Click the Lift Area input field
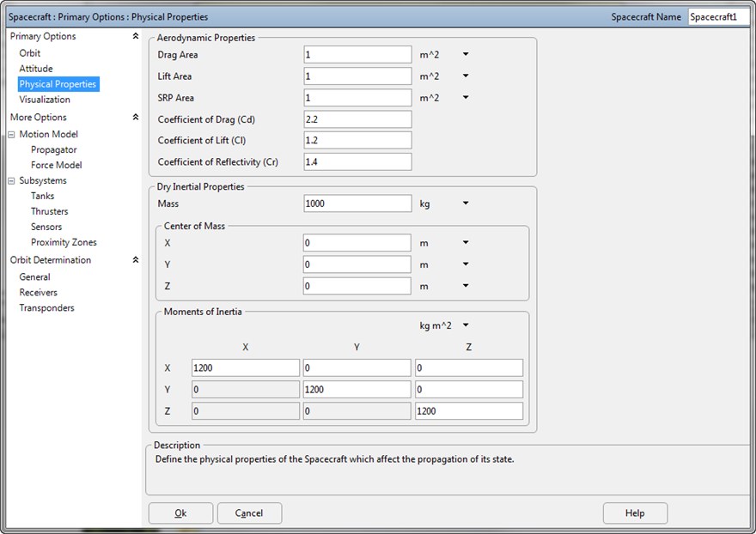The height and width of the screenshot is (534, 756). point(357,76)
